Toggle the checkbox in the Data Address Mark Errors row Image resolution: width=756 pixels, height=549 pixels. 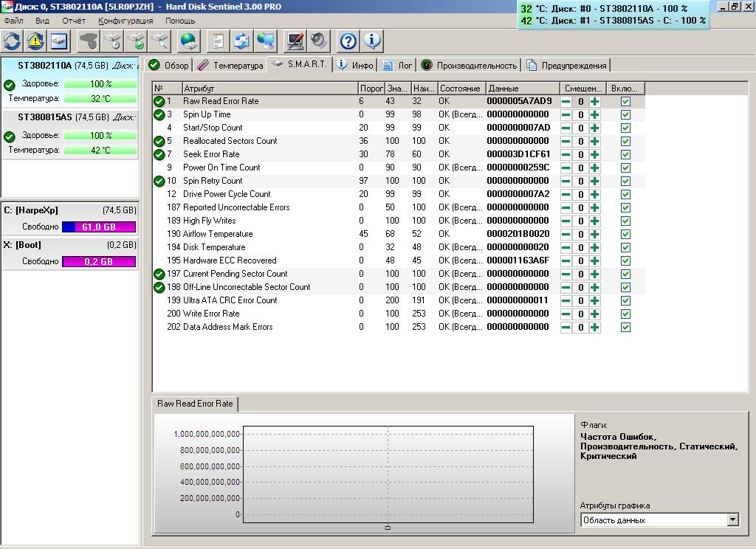(x=625, y=328)
